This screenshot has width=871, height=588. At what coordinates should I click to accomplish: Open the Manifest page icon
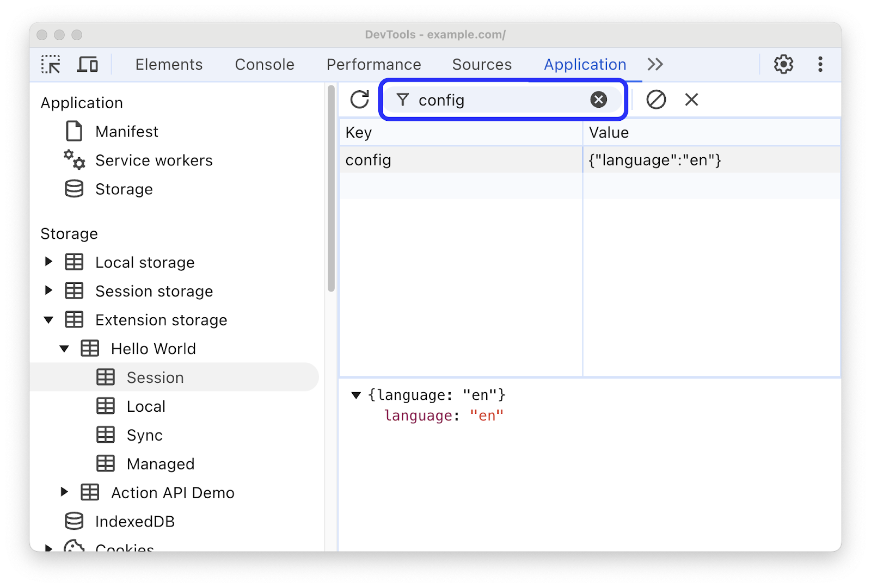pos(73,131)
